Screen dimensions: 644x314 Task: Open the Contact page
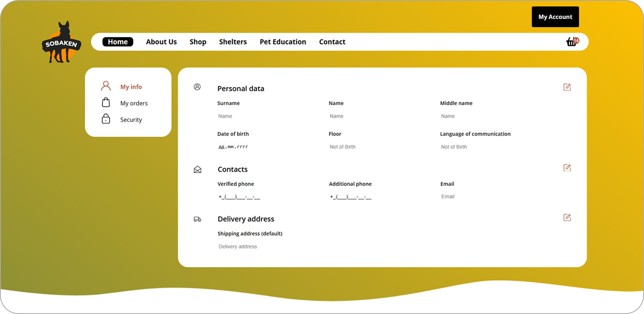tap(332, 42)
